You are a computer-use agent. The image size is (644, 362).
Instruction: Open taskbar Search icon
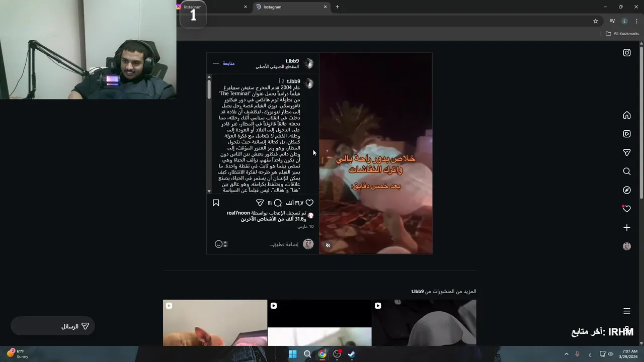pos(307,354)
